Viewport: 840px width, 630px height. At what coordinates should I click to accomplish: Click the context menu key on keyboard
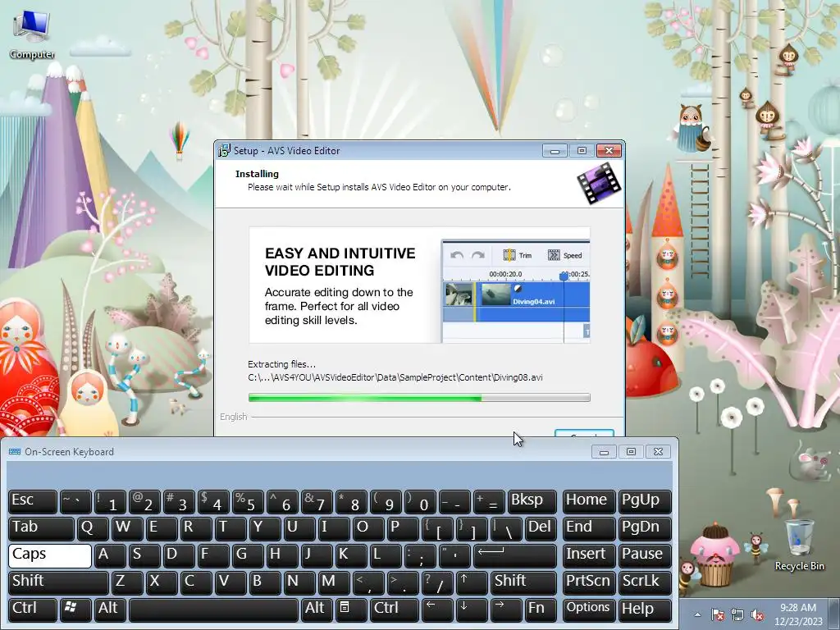tap(351, 609)
